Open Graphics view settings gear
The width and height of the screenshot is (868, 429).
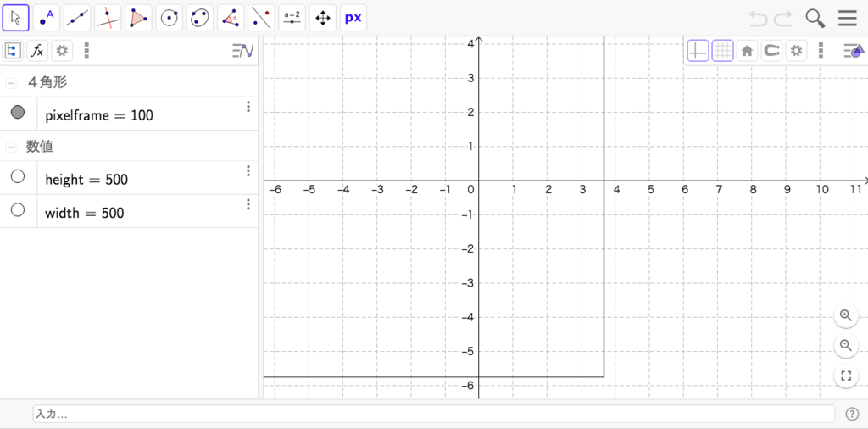coord(796,51)
